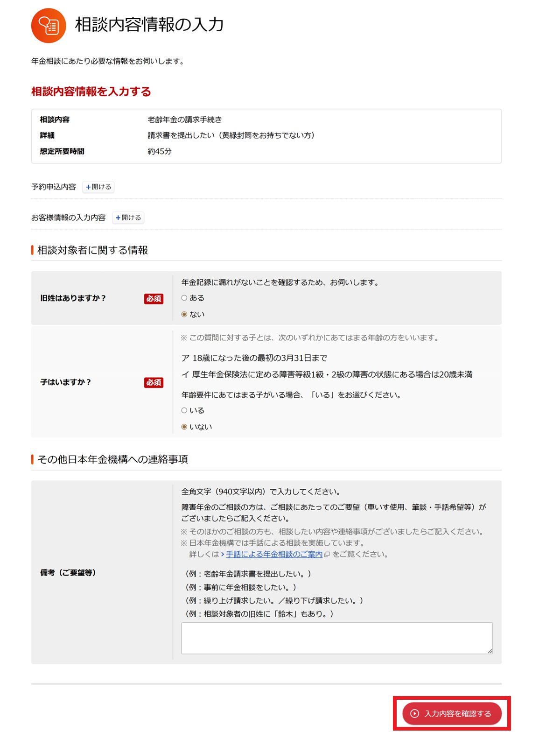Expand the 予約申込内容 section with 開ける
Screen dimensions: 560x732
98,187
